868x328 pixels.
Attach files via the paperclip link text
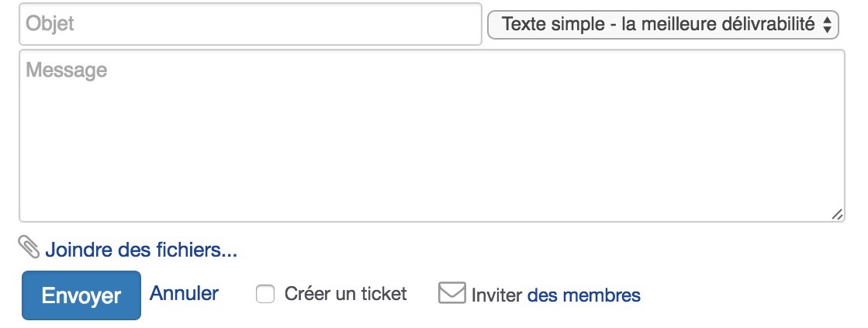tap(141, 250)
